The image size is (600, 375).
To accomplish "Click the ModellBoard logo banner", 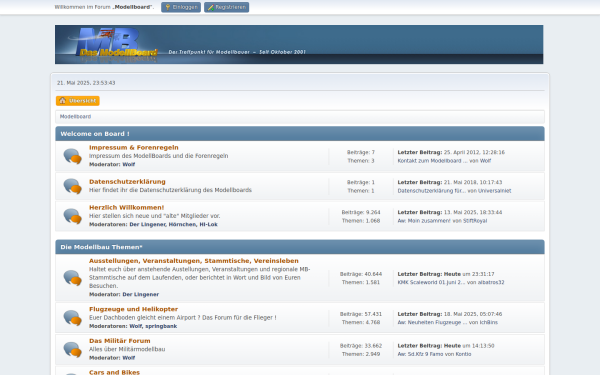I will click(299, 44).
